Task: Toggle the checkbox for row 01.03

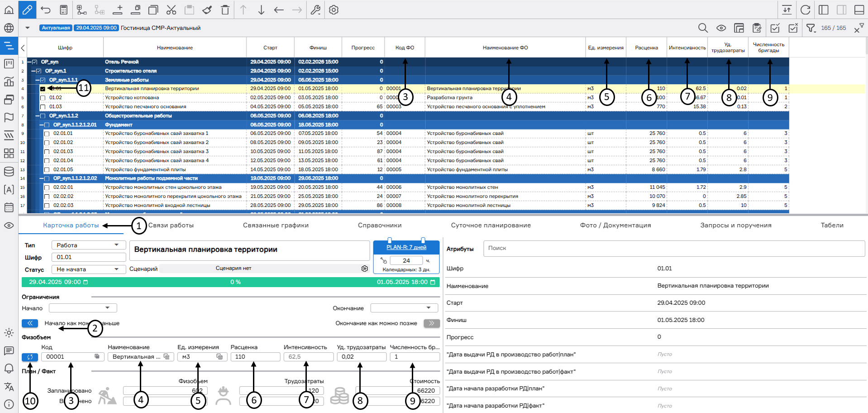Action: pos(43,107)
